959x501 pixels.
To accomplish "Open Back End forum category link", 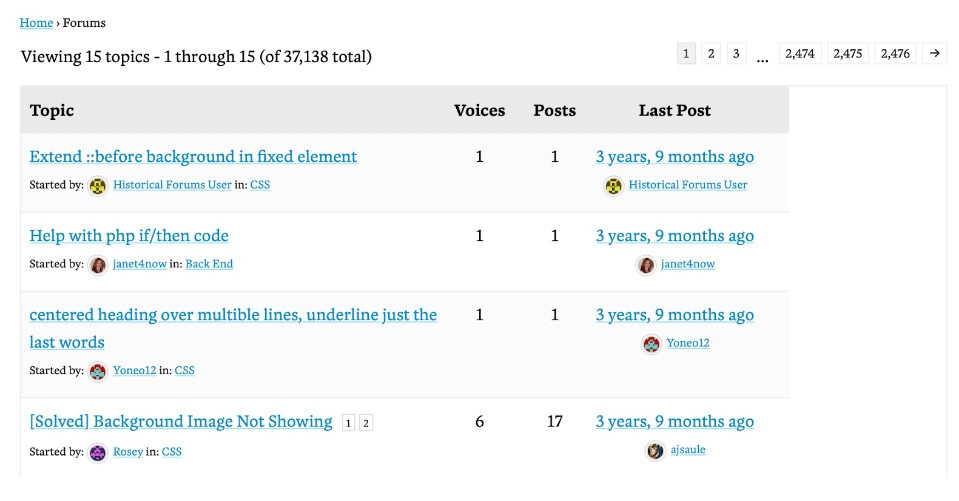I will point(209,265).
